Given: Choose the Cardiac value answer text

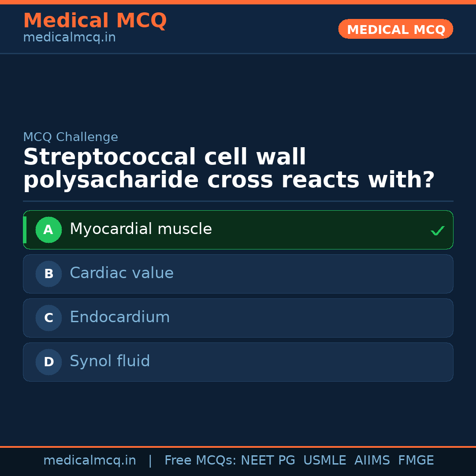Looking at the screenshot, I should [121, 273].
